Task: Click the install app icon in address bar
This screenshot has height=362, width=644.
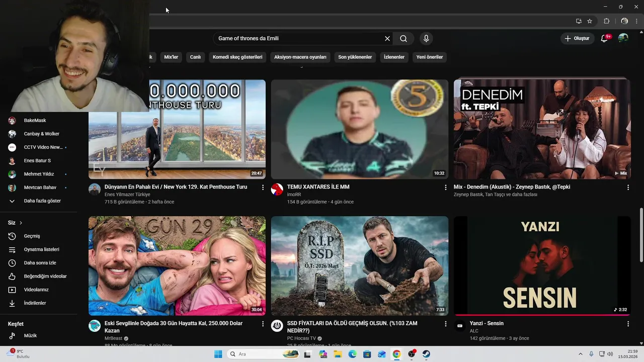Action: click(579, 21)
